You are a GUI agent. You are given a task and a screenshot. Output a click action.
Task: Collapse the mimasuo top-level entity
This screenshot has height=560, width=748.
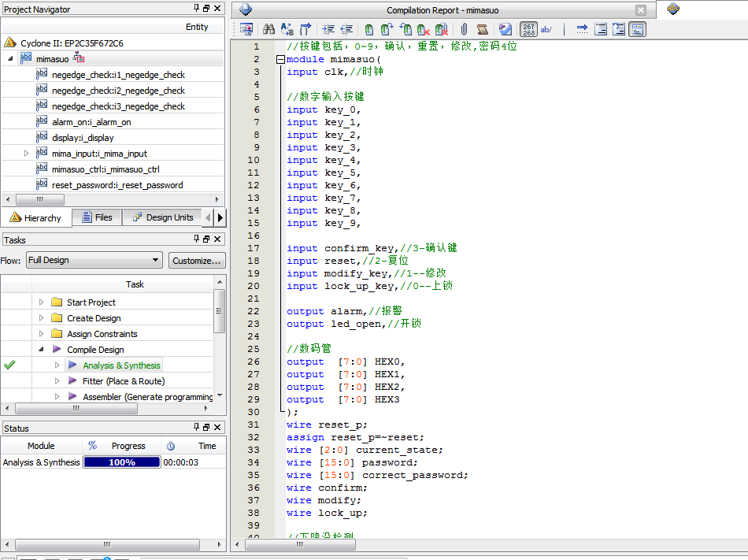[x=10, y=58]
